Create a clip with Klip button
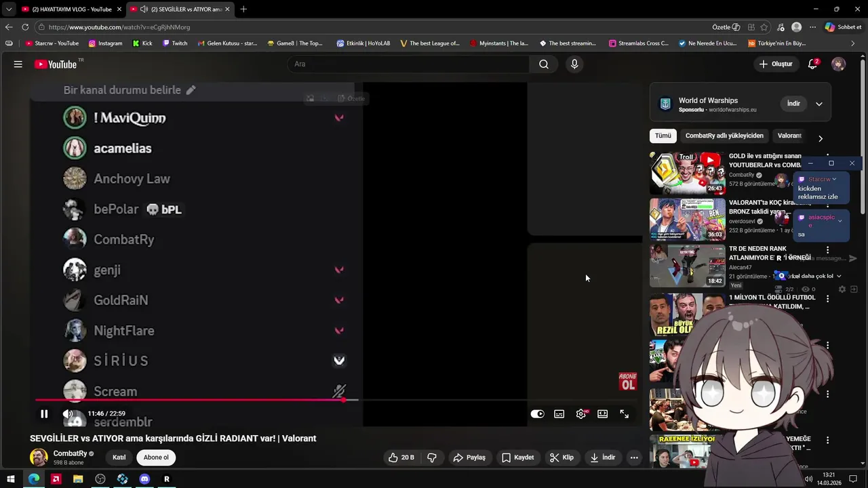Viewport: 868px width, 488px height. click(561, 457)
